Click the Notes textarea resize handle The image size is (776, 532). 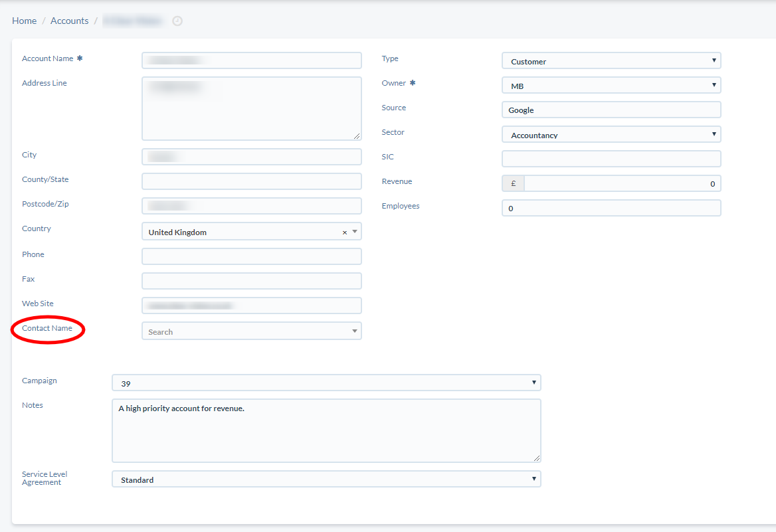click(x=536, y=458)
